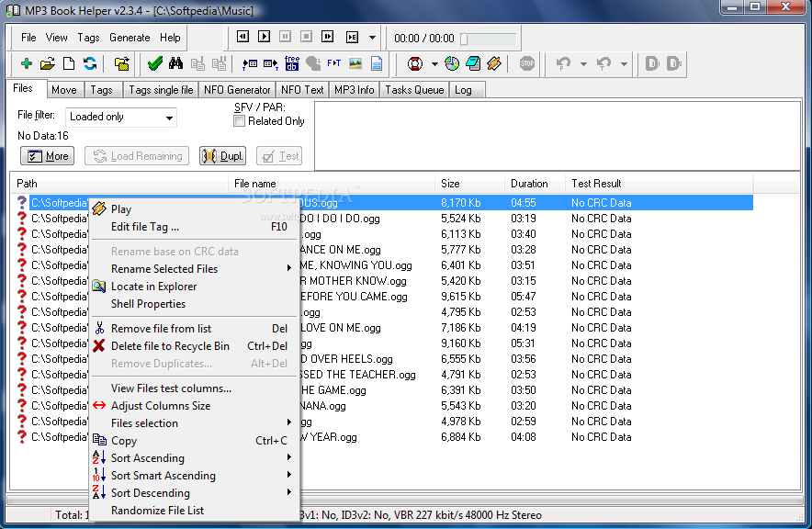Image resolution: width=812 pixels, height=529 pixels.
Task: Click the Size column header
Action: tap(469, 184)
